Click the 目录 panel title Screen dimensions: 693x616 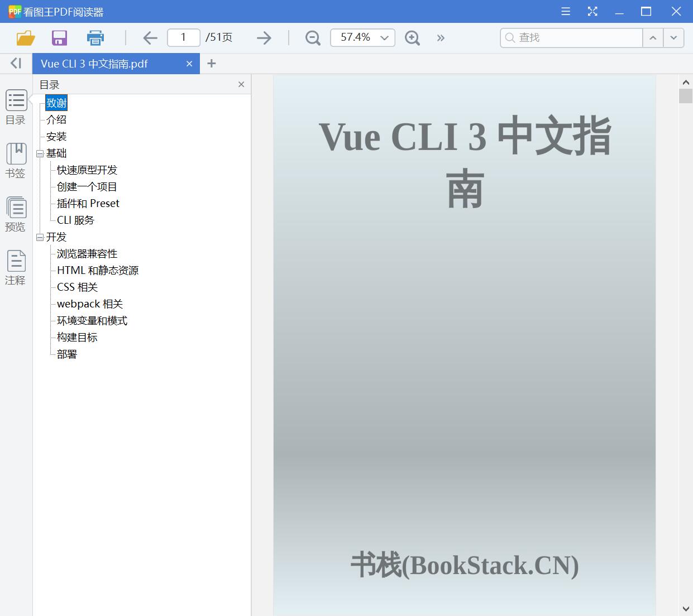click(50, 85)
